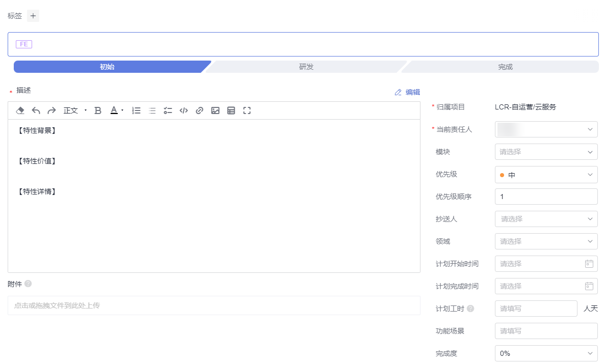Add a new tag with plus button

point(33,16)
